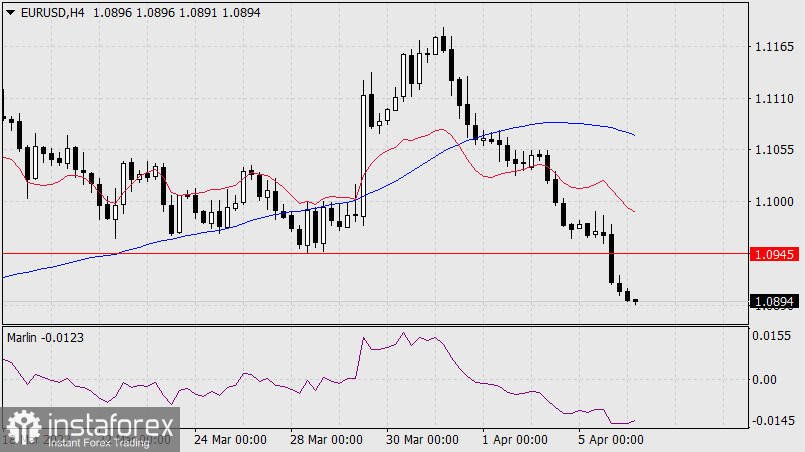The width and height of the screenshot is (805, 452).
Task: Click the 1.1165 price scale label
Action: [x=774, y=46]
